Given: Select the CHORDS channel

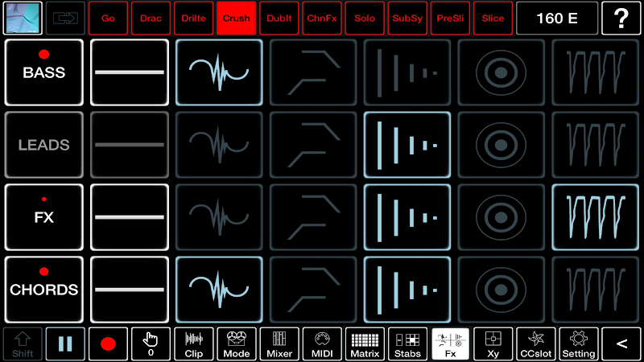Looking at the screenshot, I should coord(44,290).
